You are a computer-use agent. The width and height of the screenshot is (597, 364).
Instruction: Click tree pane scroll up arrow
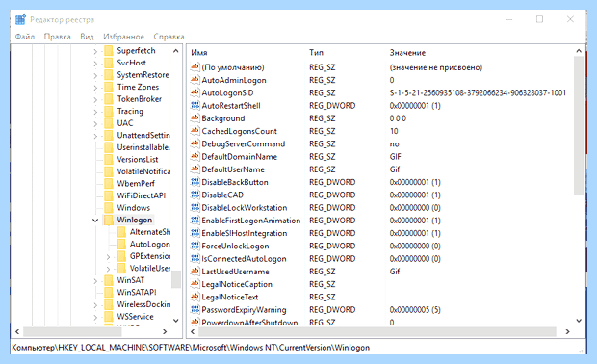tap(175, 51)
